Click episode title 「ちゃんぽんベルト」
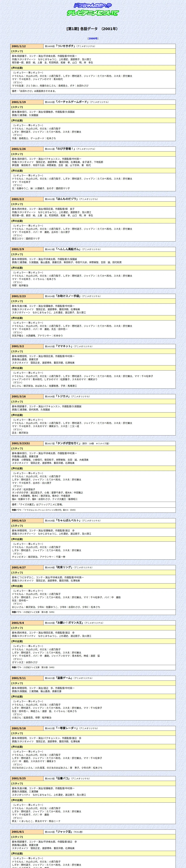 [68, 521]
